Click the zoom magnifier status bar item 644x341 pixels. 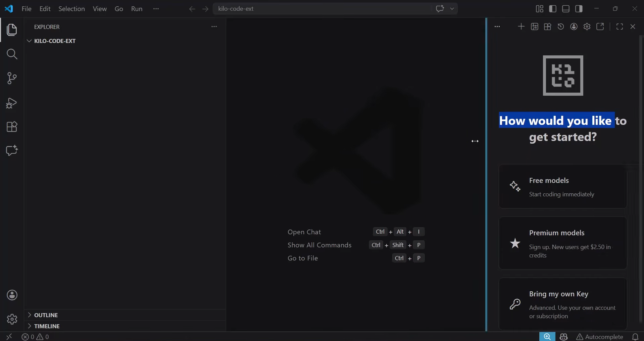pos(547,337)
